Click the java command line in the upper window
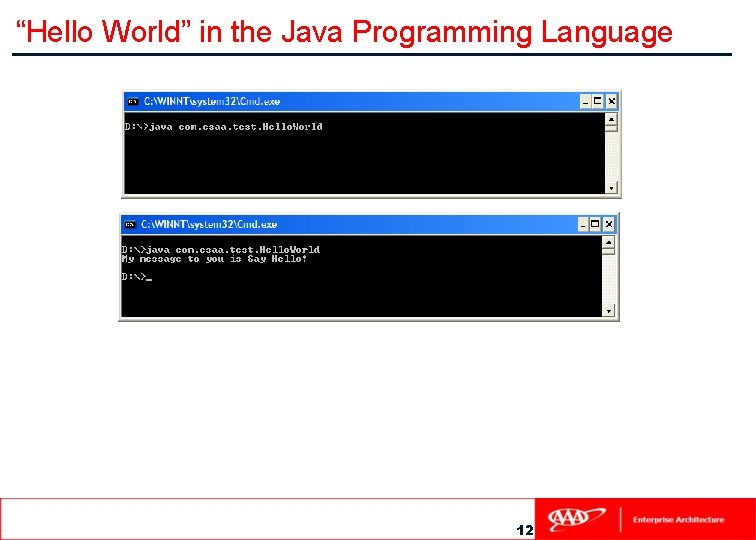 pyautogui.click(x=223, y=127)
